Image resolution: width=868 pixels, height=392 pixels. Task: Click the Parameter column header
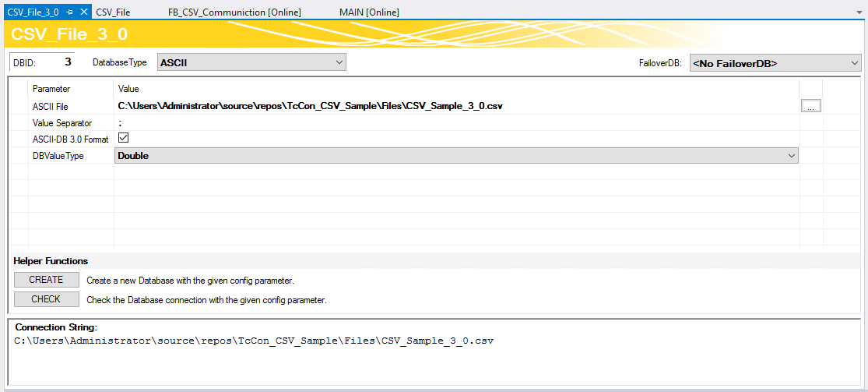pyautogui.click(x=51, y=89)
